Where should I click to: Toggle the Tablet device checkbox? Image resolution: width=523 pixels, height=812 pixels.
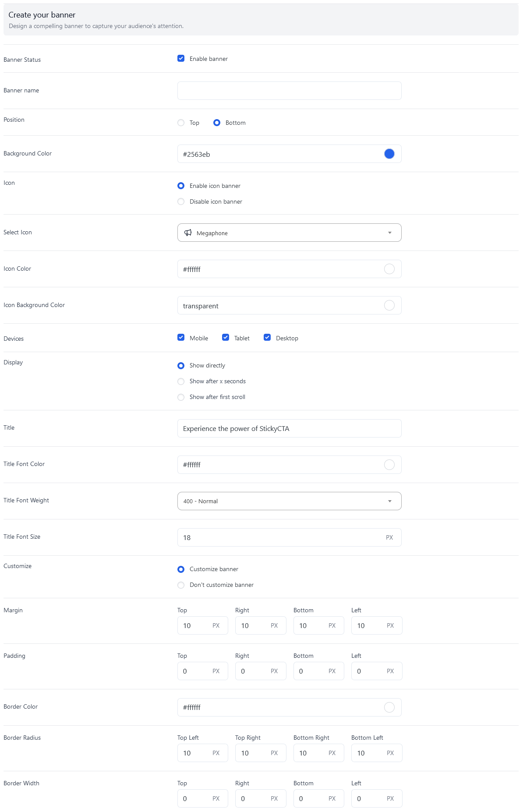226,337
